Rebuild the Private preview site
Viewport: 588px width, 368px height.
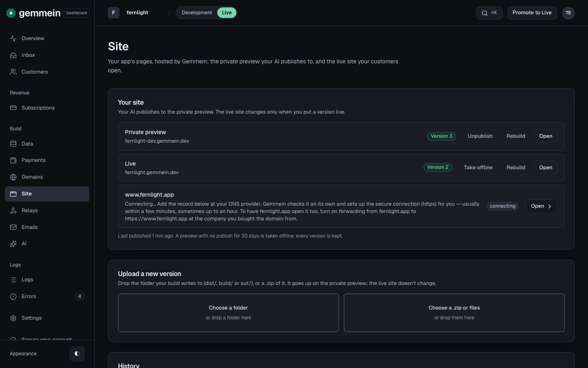(516, 136)
